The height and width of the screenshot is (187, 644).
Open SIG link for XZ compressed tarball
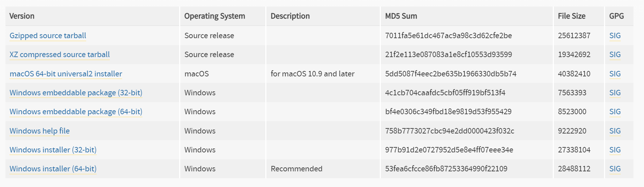[x=615, y=55]
